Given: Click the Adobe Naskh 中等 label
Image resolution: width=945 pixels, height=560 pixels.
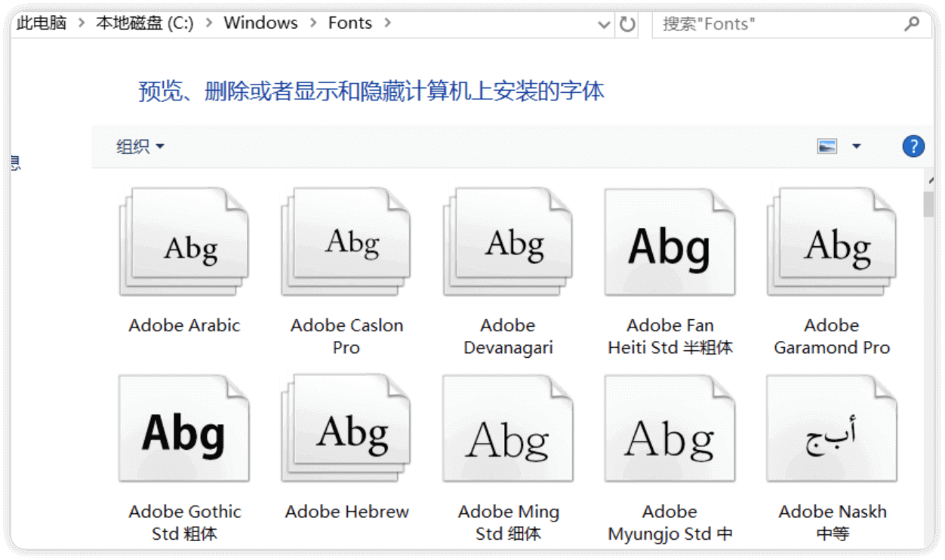Looking at the screenshot, I should pos(833,522).
